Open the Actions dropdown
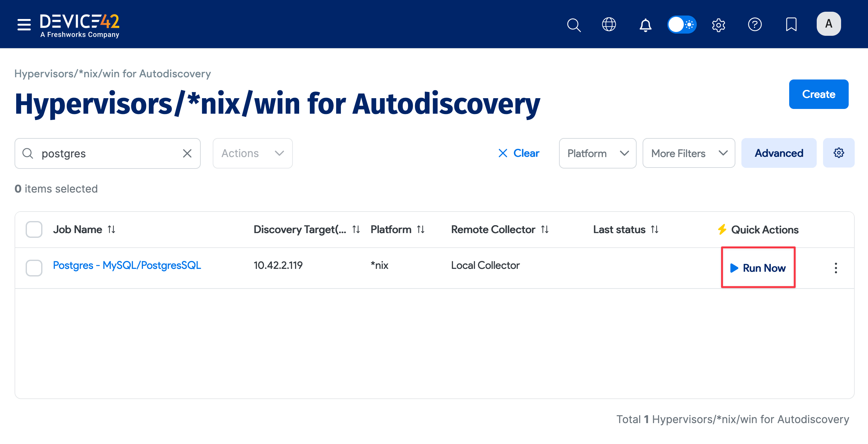This screenshot has height=444, width=868. click(x=252, y=153)
